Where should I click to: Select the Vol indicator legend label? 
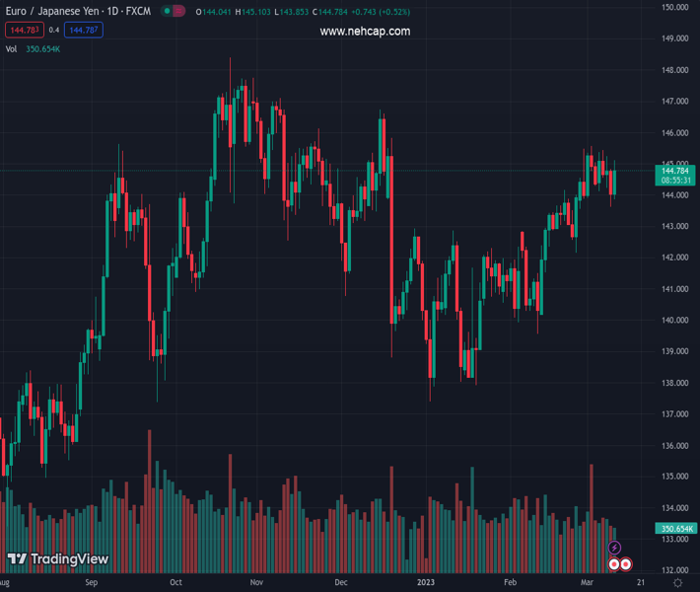(x=12, y=48)
